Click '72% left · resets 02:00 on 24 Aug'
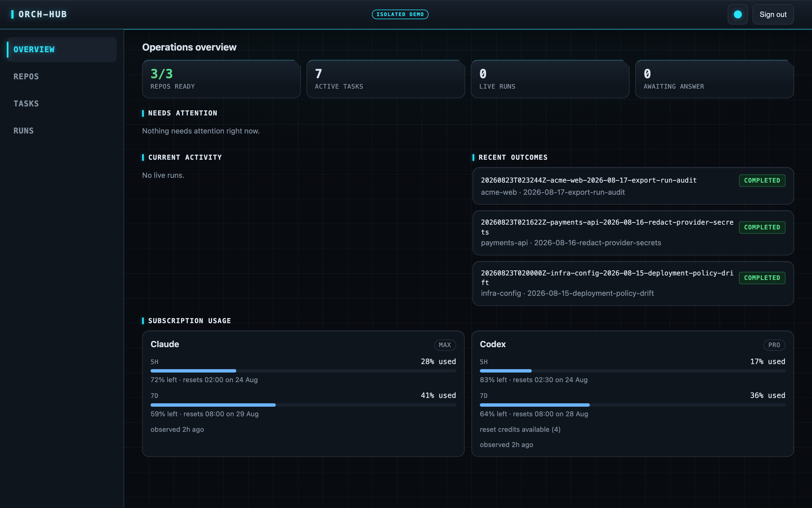Image resolution: width=812 pixels, height=508 pixels. pos(204,380)
